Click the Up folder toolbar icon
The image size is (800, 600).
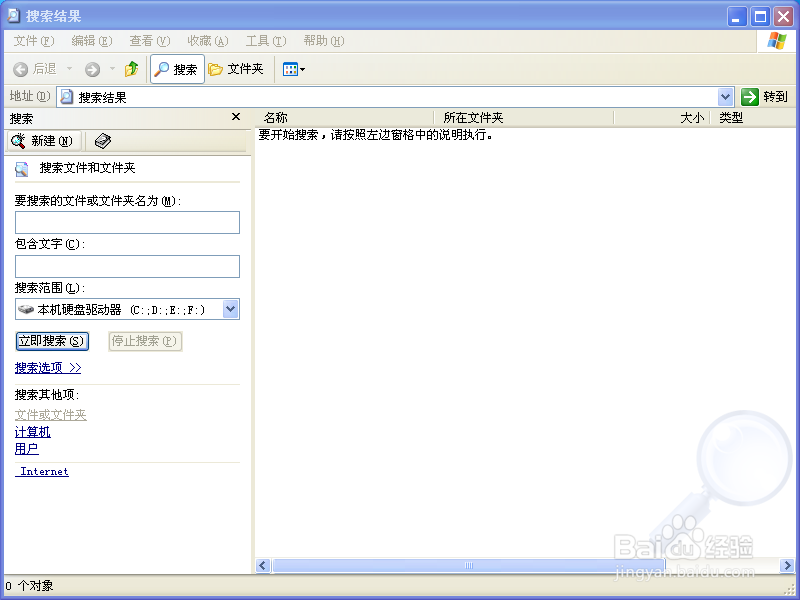[133, 70]
